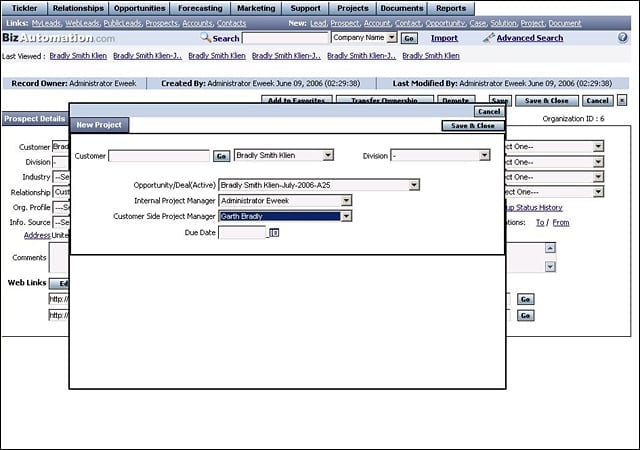The width and height of the screenshot is (640, 450).
Task: Click the Advanced Search wand icon
Action: (488, 38)
